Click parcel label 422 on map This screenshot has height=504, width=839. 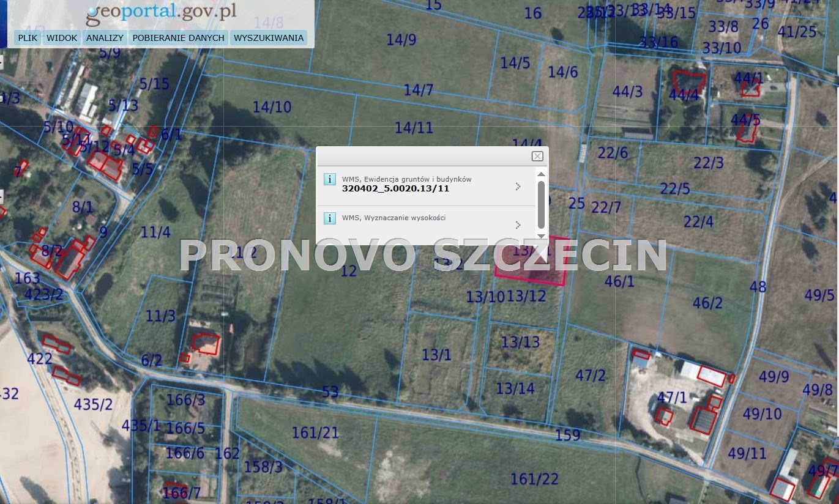(40, 358)
